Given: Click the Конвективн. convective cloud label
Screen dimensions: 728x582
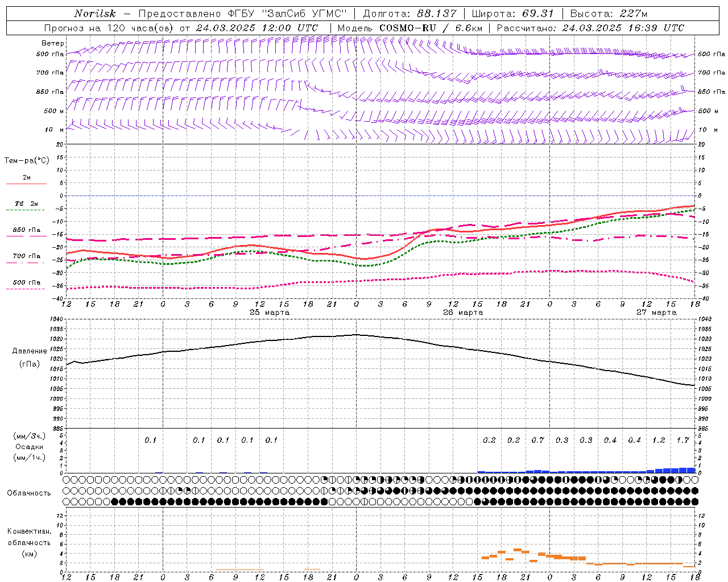Looking at the screenshot, I should [x=29, y=531].
